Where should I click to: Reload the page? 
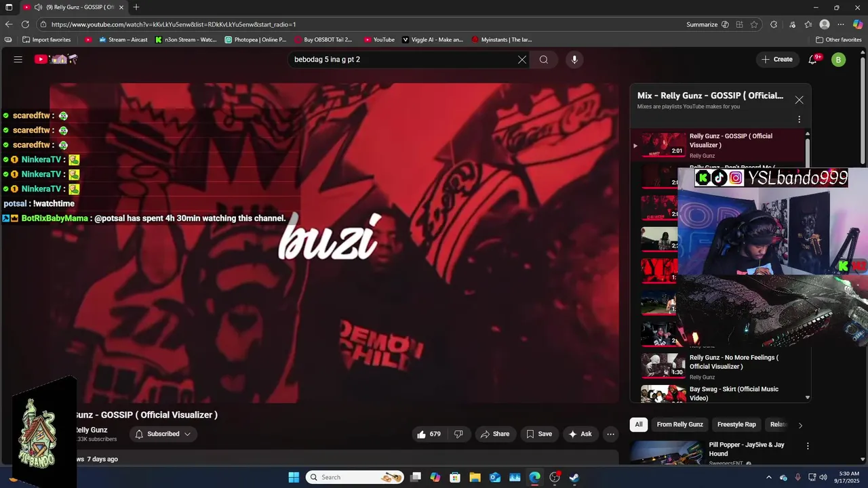coord(25,24)
